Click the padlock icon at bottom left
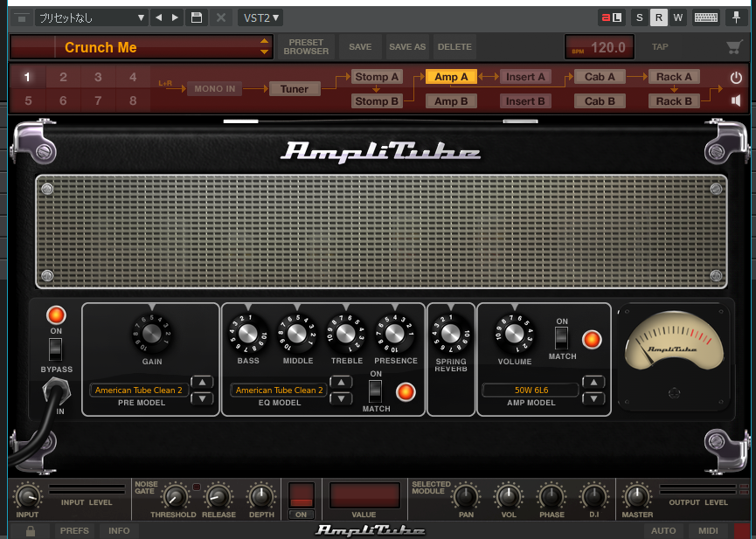This screenshot has height=539, width=756. [31, 530]
